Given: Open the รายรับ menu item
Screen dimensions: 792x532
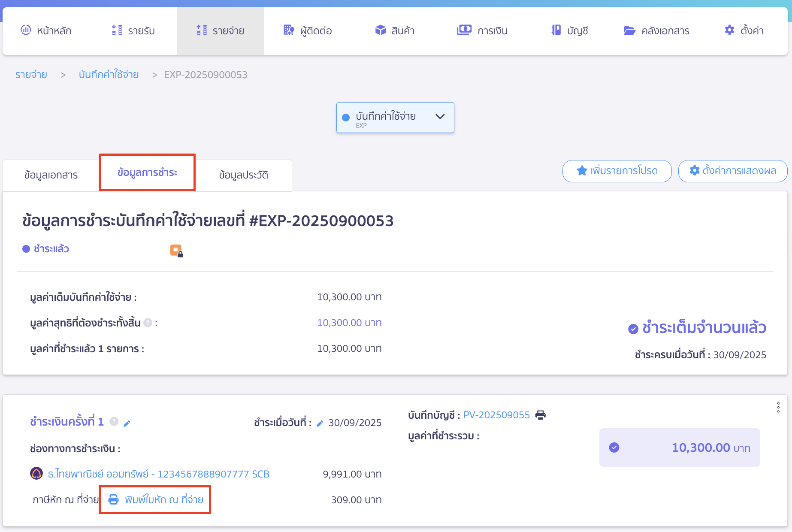Looking at the screenshot, I should (x=133, y=30).
